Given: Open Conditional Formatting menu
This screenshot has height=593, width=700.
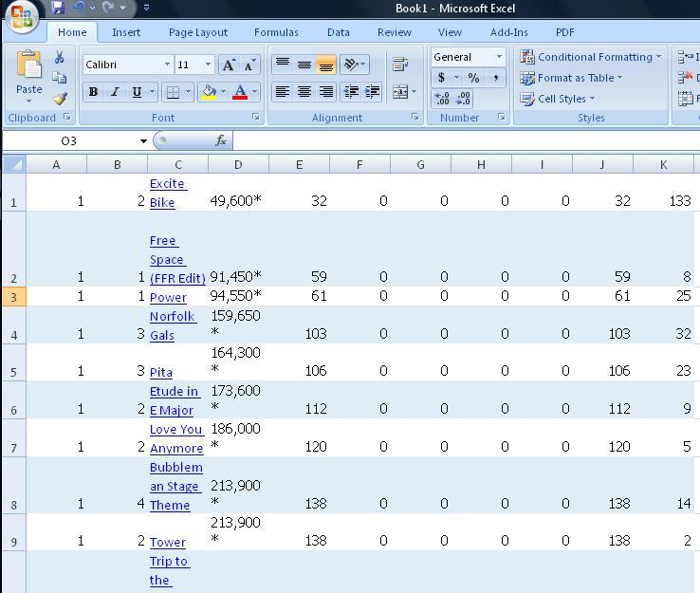Looking at the screenshot, I should coord(590,57).
